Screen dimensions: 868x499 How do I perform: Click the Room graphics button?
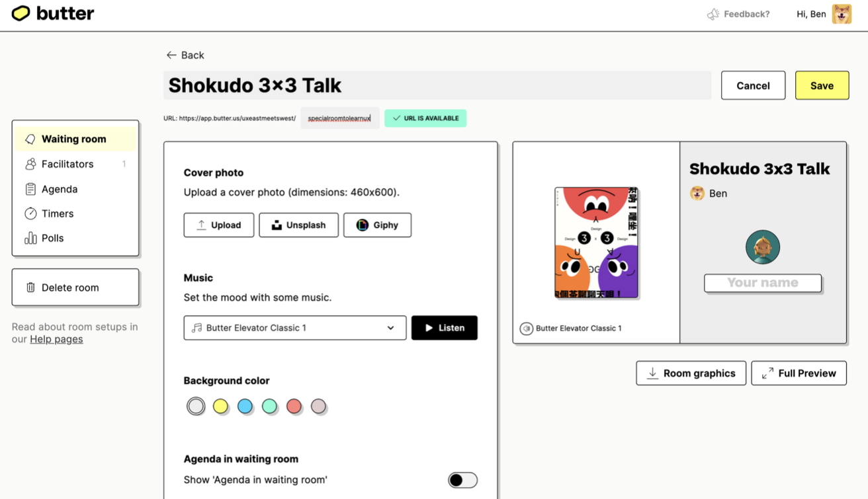coord(691,373)
